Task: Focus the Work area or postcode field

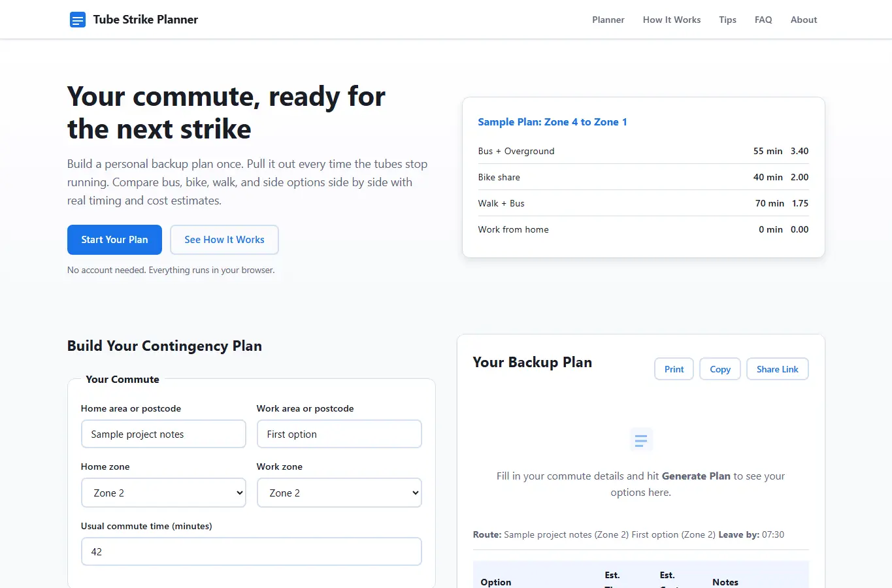Action: 339,434
